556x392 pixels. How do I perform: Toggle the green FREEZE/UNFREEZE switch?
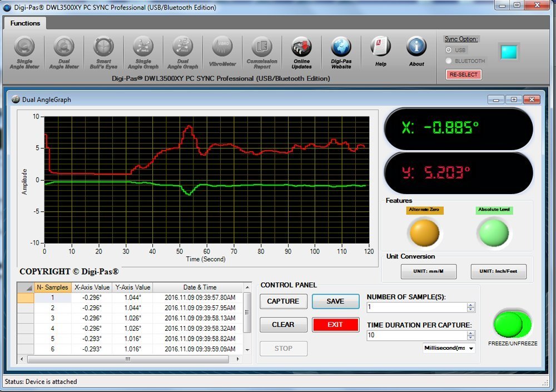coord(512,324)
